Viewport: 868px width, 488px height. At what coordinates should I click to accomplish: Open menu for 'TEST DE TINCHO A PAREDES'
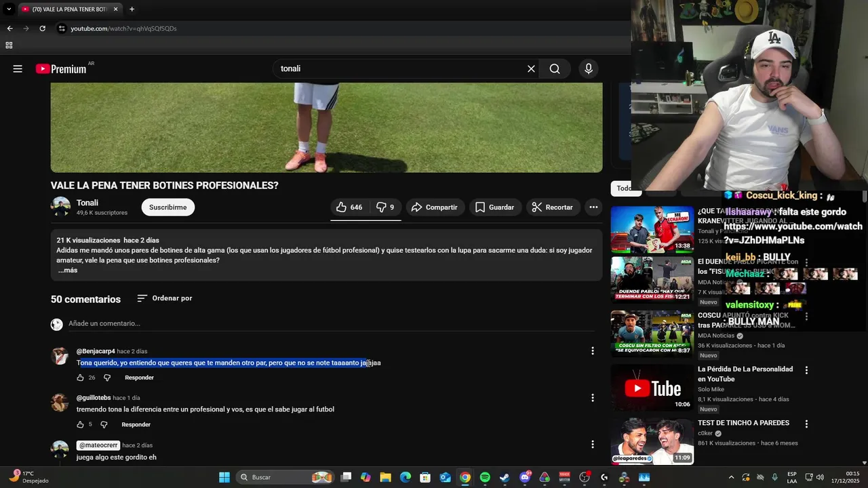[x=806, y=424]
